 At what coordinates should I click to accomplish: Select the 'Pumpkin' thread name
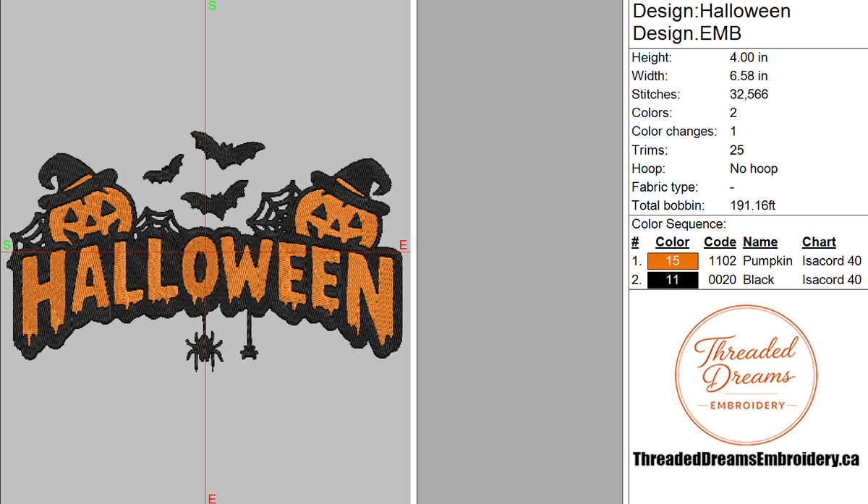[767, 261]
